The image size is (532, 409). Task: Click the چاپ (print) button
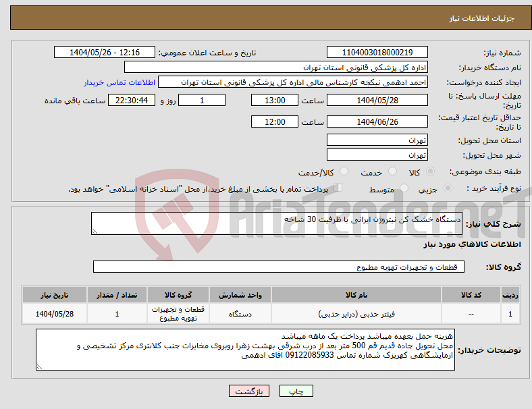click(x=296, y=391)
